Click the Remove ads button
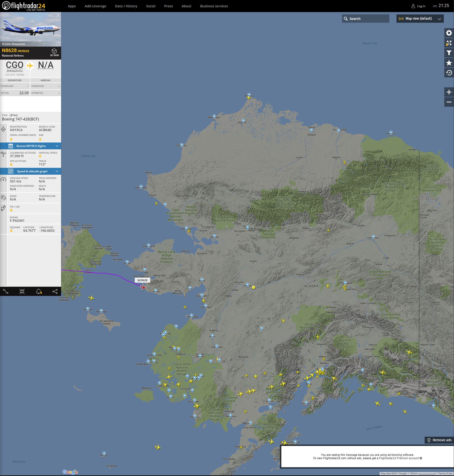This screenshot has width=454, height=476. point(439,440)
